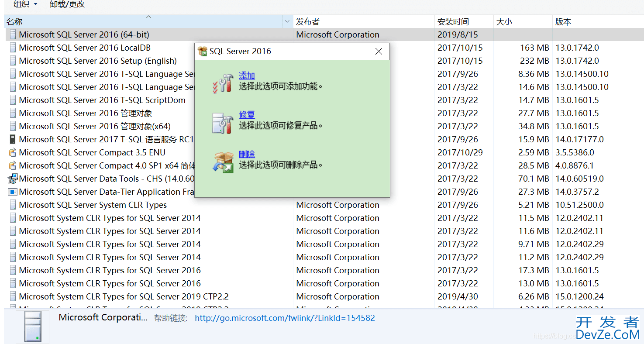The image size is (644, 344).
Task: Click the 修复 link in the dialog
Action: [247, 115]
